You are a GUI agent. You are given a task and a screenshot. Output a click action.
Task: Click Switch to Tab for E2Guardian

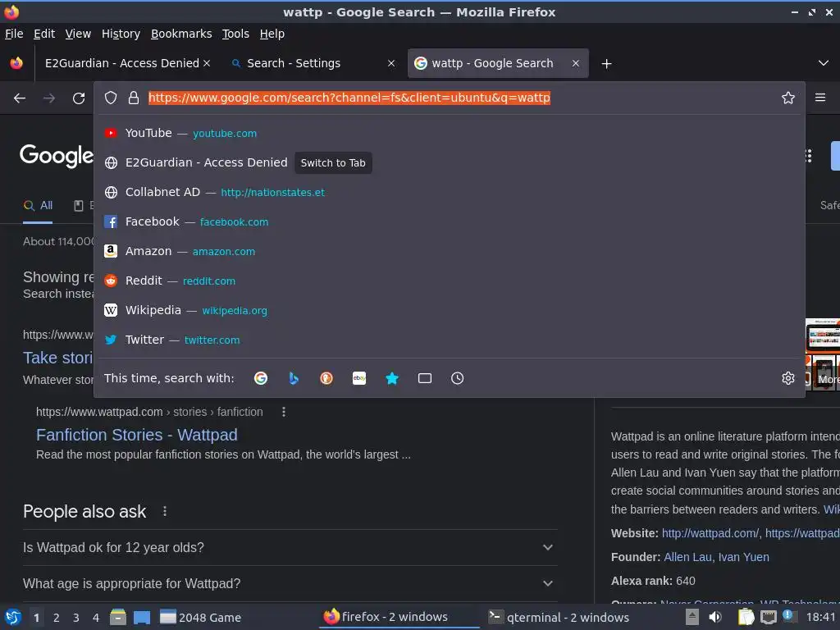tap(333, 163)
